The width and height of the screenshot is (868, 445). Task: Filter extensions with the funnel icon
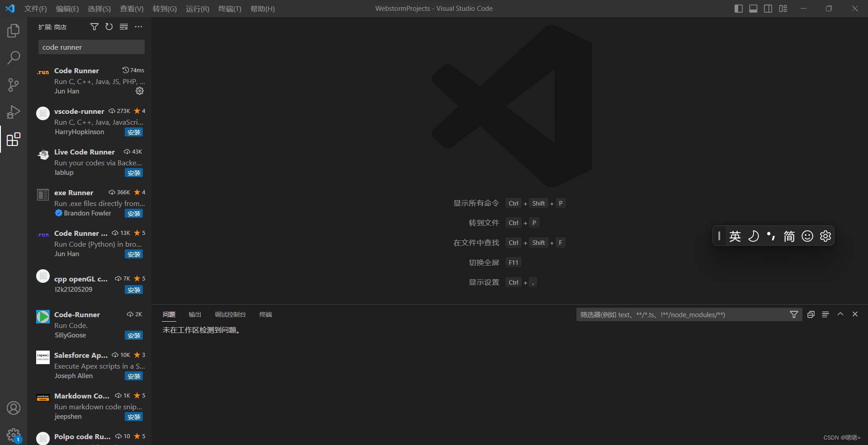(94, 27)
